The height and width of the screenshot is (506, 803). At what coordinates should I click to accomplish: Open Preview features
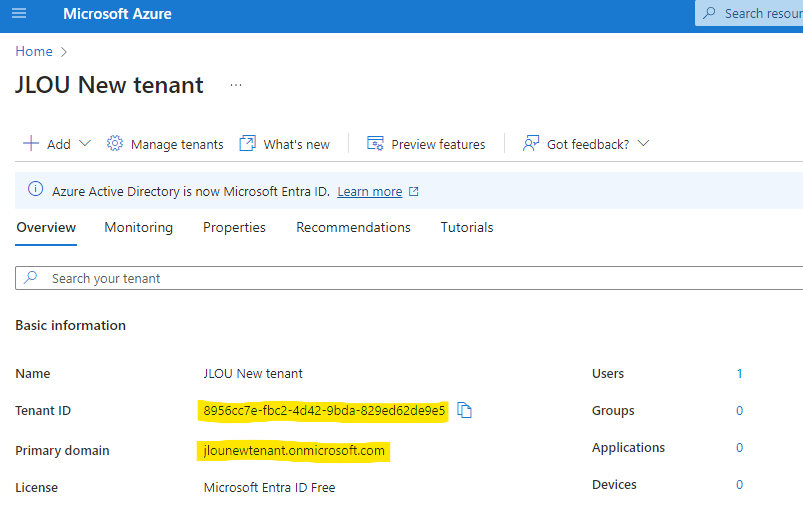tap(438, 144)
